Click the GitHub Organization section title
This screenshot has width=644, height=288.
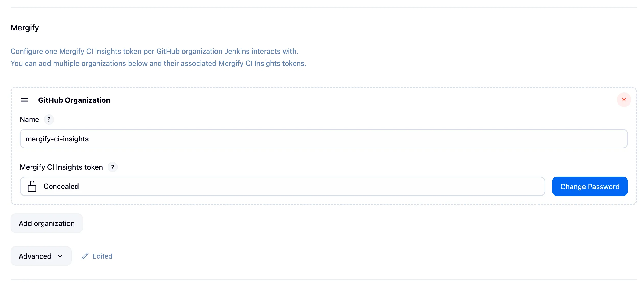74,100
